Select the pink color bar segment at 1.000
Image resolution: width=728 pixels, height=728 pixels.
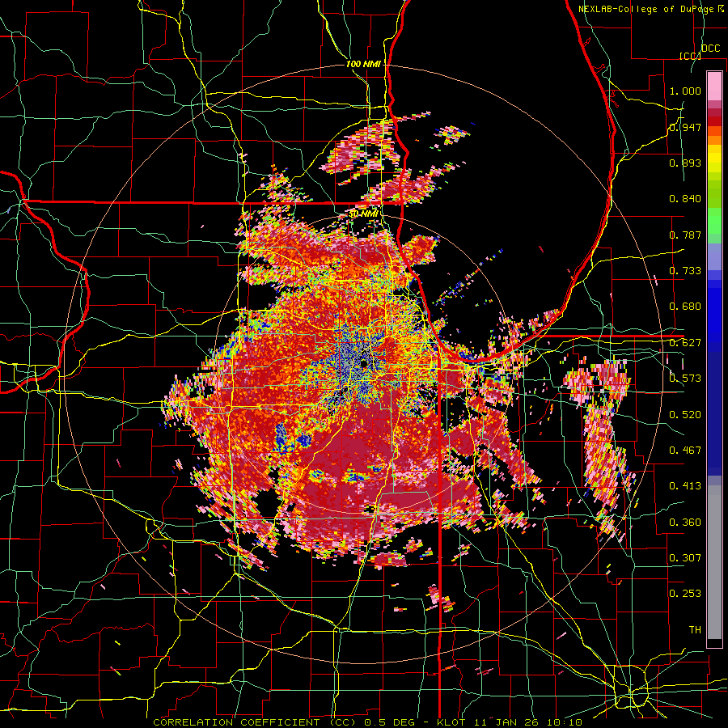pyautogui.click(x=714, y=86)
